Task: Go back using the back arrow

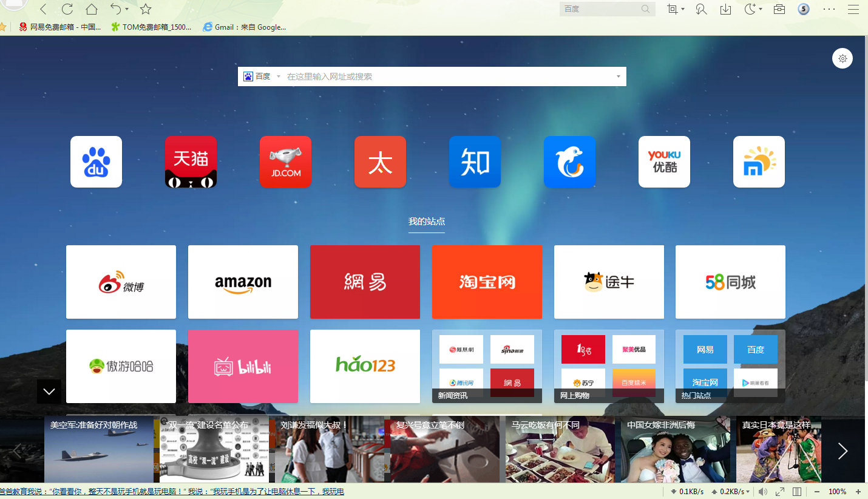Action: click(x=43, y=9)
